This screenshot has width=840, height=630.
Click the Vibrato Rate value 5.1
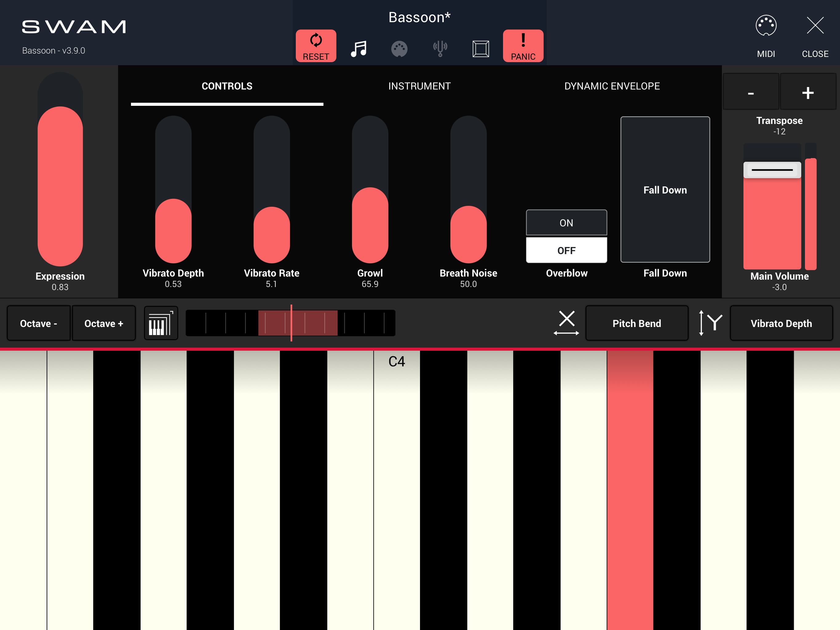(x=271, y=284)
